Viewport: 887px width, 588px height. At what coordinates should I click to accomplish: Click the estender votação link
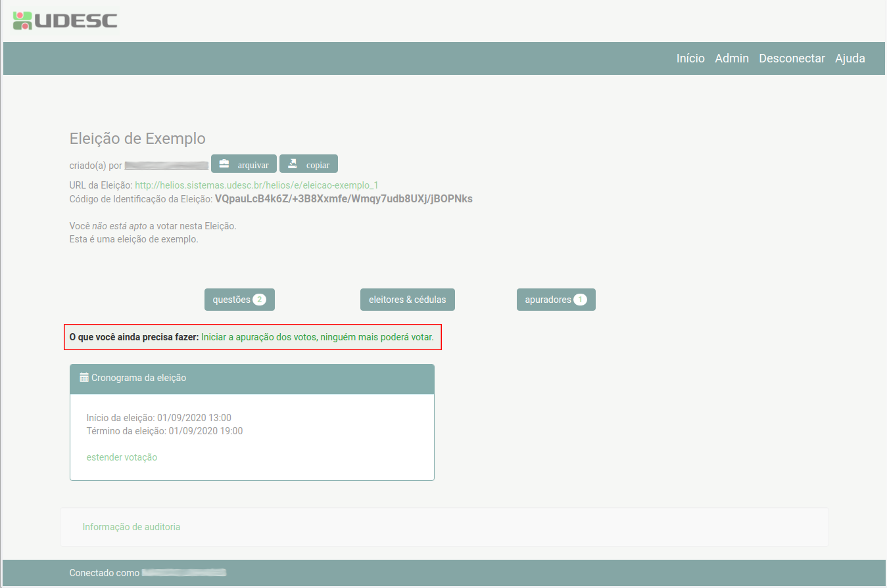122,457
